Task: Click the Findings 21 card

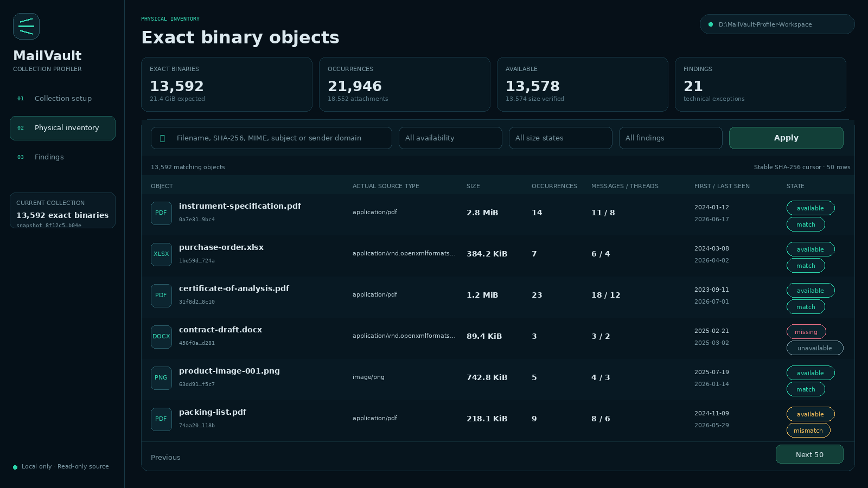Action: [761, 85]
